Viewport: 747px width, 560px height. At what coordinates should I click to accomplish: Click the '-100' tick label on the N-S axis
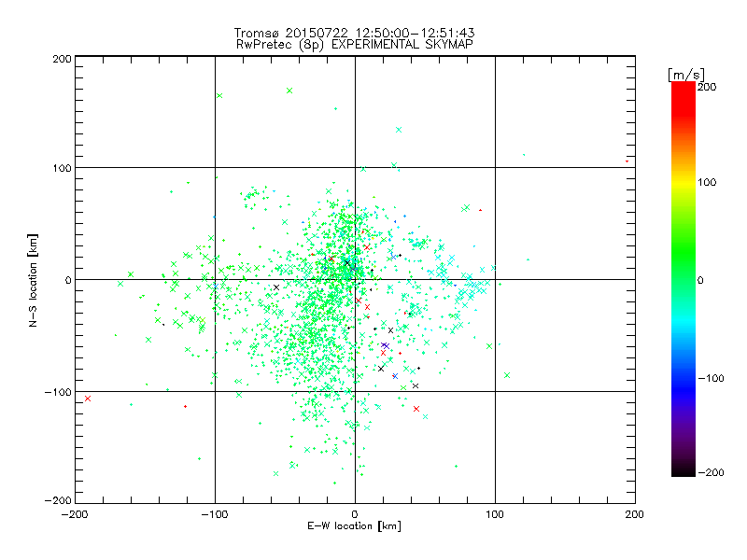point(58,392)
